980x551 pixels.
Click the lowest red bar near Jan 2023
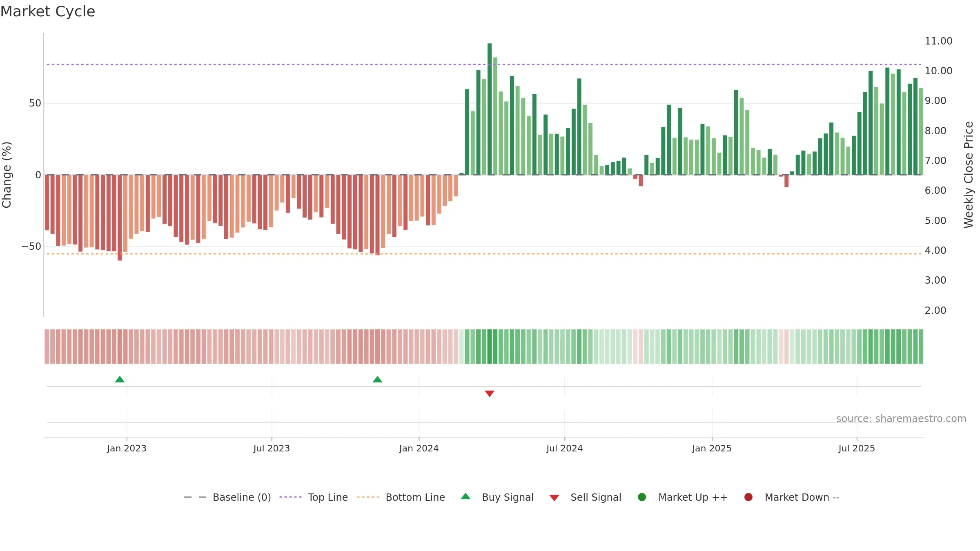pyautogui.click(x=120, y=218)
